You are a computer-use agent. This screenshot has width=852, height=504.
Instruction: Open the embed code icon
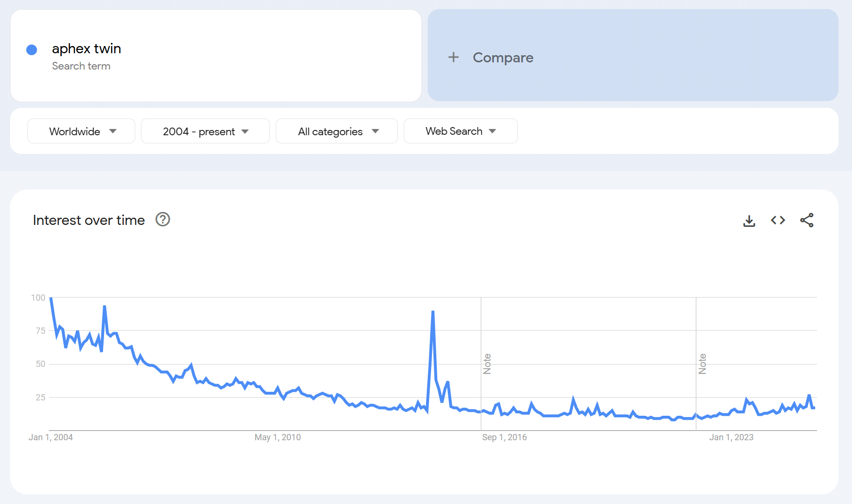(778, 220)
